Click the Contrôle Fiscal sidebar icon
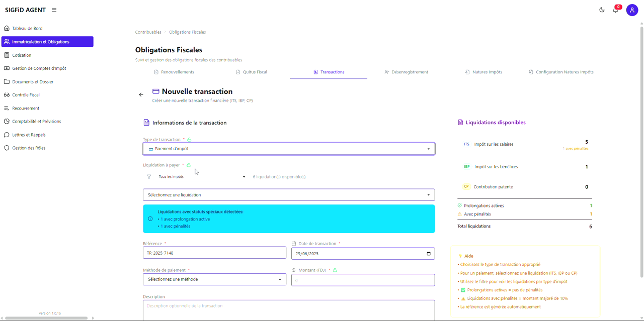 (x=6, y=94)
